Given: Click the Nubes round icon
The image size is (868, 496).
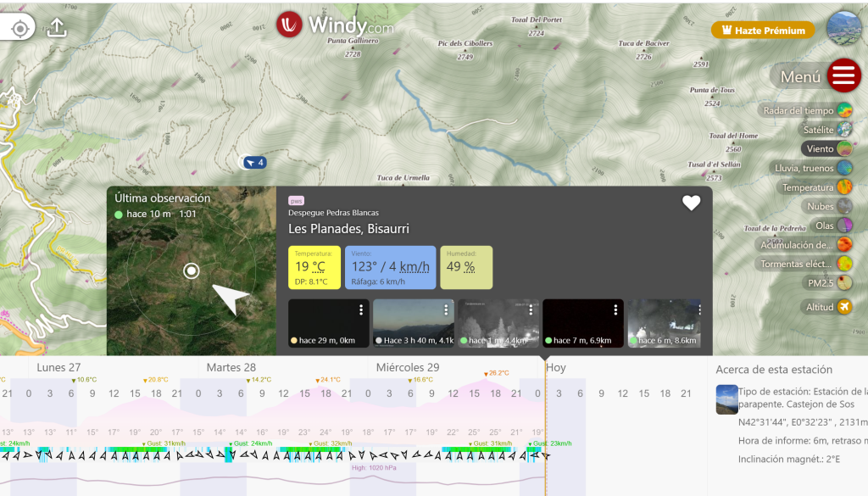Looking at the screenshot, I should [x=845, y=206].
